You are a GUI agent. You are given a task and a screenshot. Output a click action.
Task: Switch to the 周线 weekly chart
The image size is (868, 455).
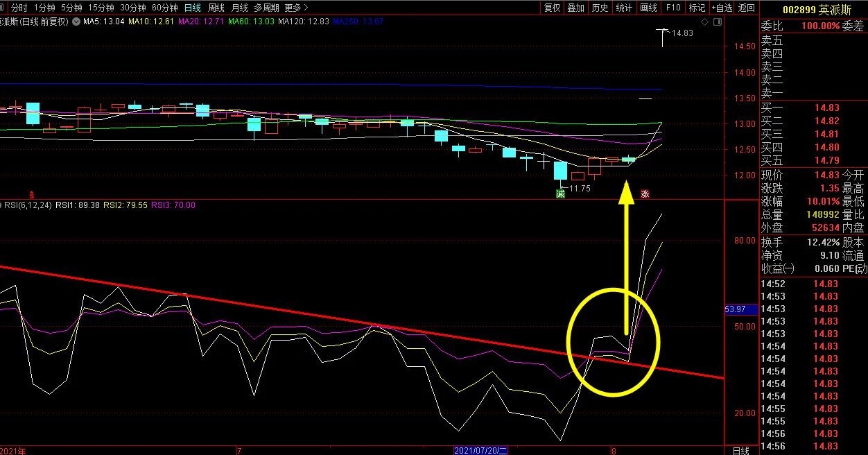[216, 8]
